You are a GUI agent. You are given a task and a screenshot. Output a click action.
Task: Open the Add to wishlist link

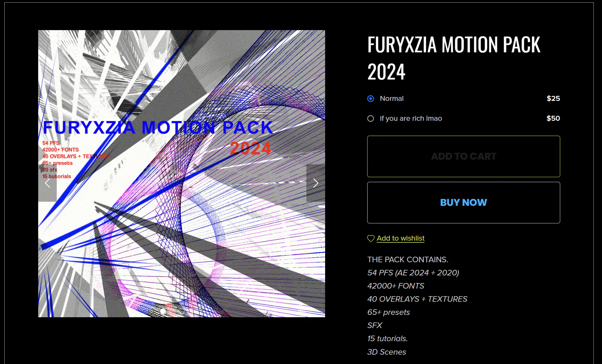point(401,238)
